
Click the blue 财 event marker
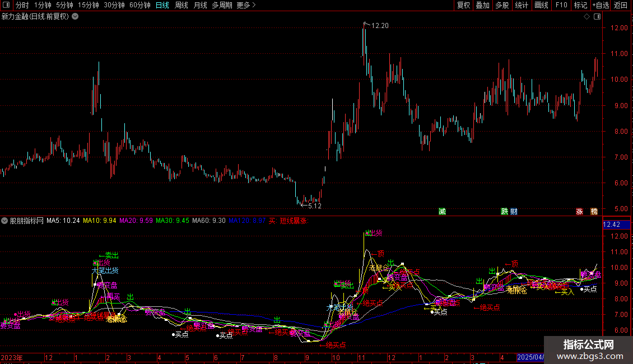coord(514,212)
